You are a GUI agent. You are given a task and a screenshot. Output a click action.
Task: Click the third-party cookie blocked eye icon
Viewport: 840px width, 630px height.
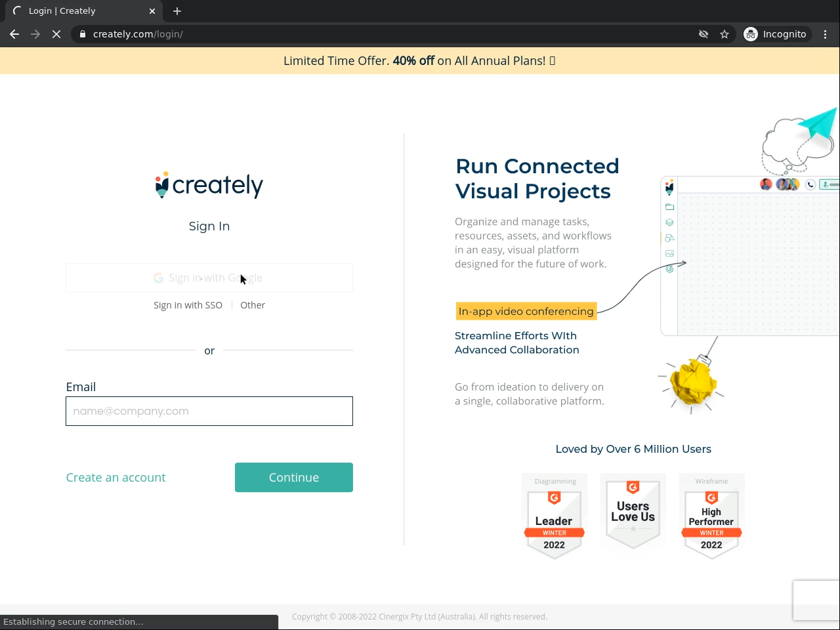[703, 34]
